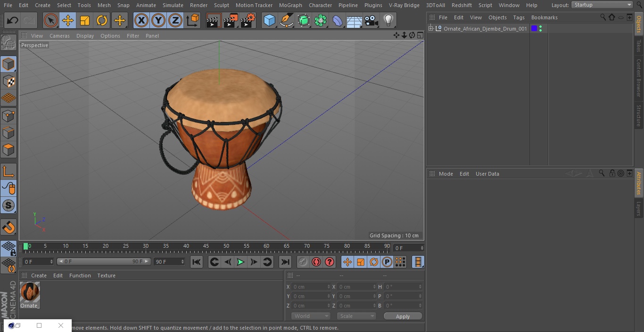This screenshot has width=644, height=332.
Task: Switch to the Content Browser side tab
Action: (639, 78)
